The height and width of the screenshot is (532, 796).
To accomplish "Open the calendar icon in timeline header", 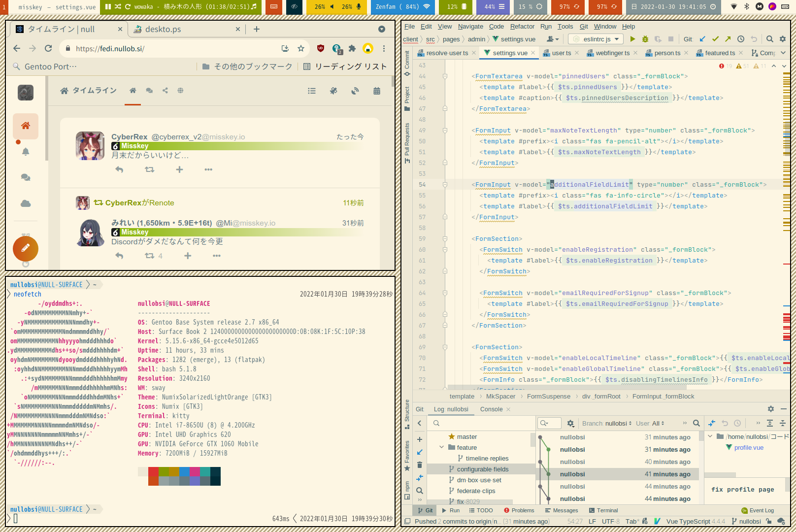I will coord(377,91).
